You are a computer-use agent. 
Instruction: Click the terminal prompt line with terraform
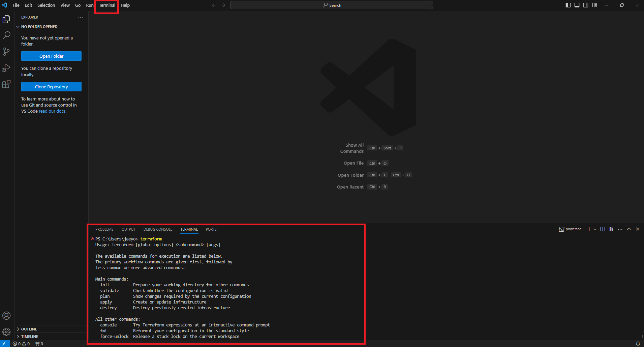128,239
